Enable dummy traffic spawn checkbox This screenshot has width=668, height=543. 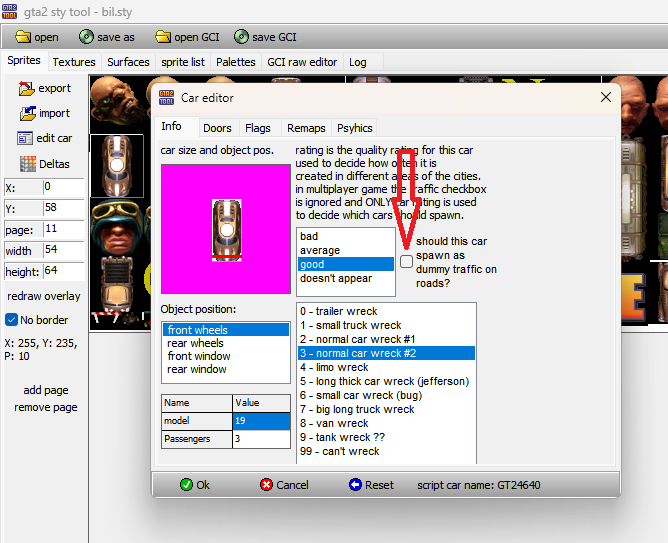pos(406,261)
